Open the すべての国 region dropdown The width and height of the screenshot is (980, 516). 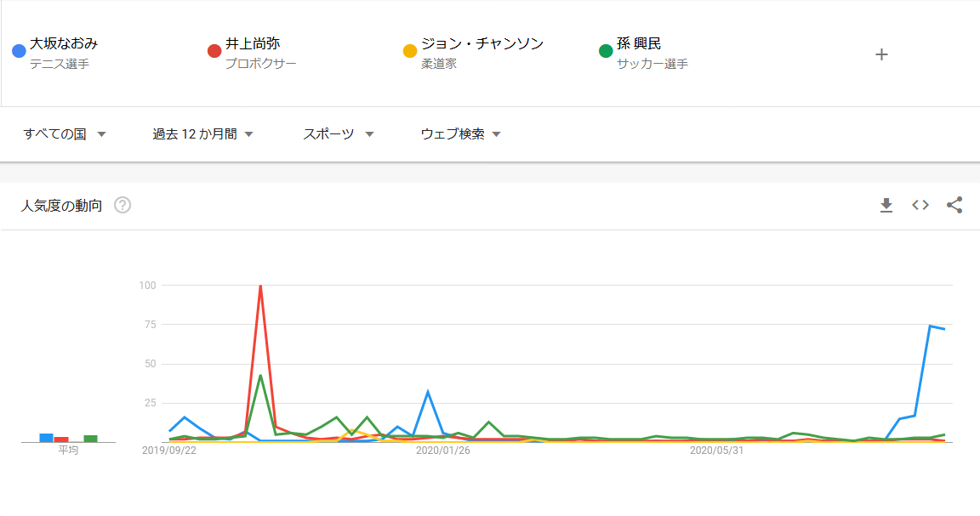click(65, 134)
